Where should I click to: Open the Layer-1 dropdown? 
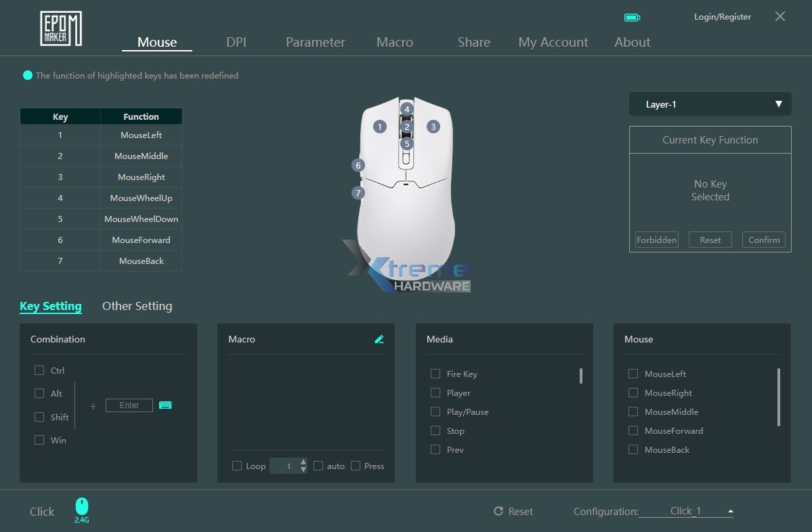pyautogui.click(x=709, y=104)
